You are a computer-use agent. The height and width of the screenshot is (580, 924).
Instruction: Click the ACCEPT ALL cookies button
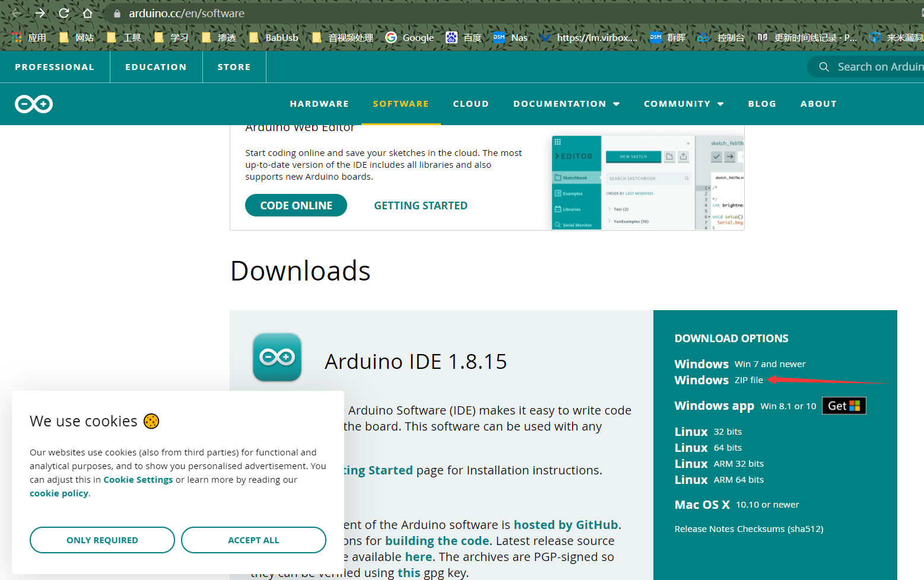click(x=253, y=540)
